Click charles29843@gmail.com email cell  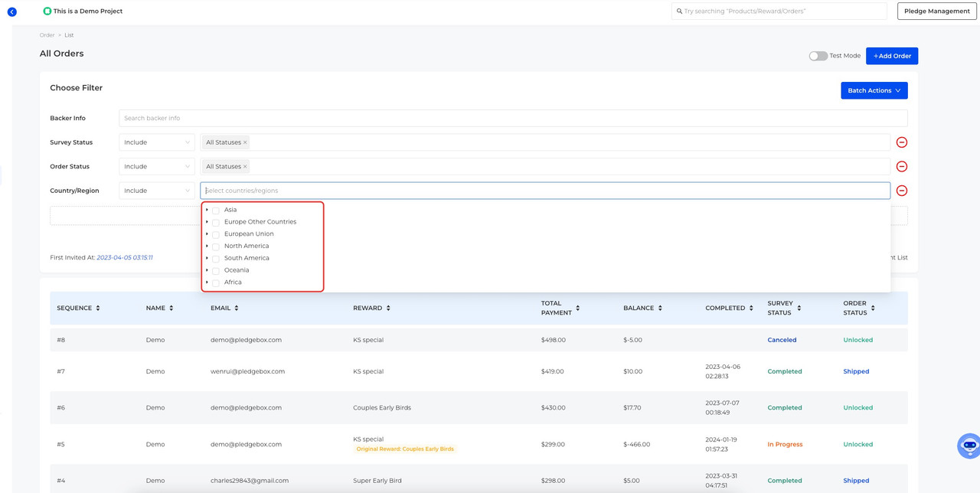coord(250,481)
